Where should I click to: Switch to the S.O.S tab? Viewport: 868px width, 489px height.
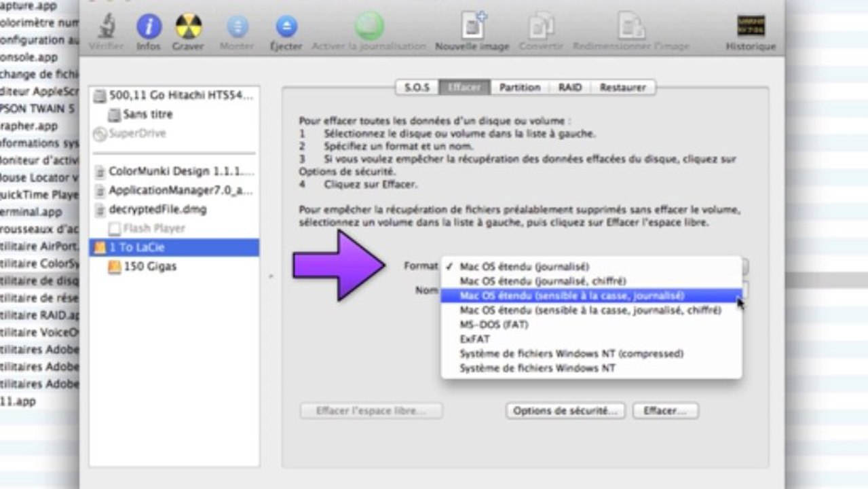(417, 87)
